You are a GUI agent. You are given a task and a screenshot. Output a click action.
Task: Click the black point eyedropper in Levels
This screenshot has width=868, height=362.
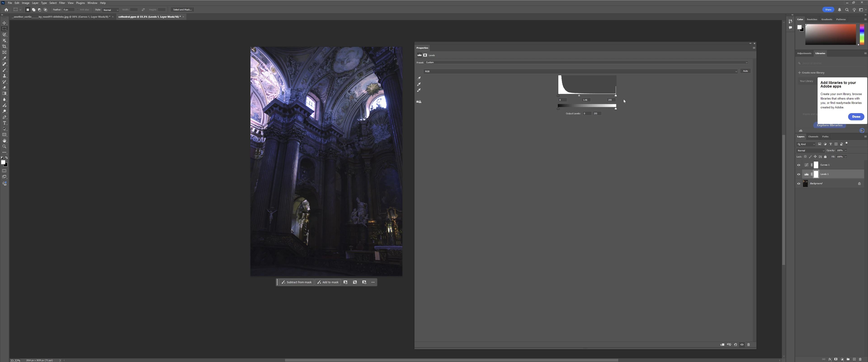pos(419,78)
